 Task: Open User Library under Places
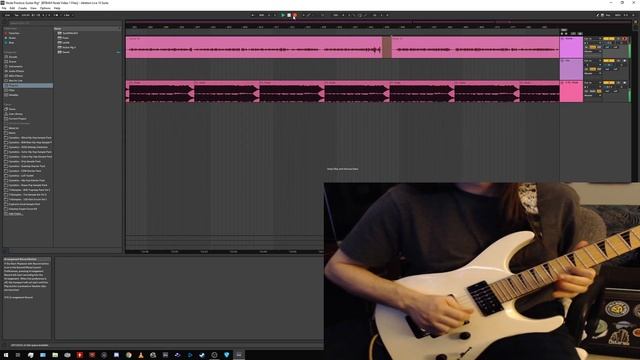point(16,114)
